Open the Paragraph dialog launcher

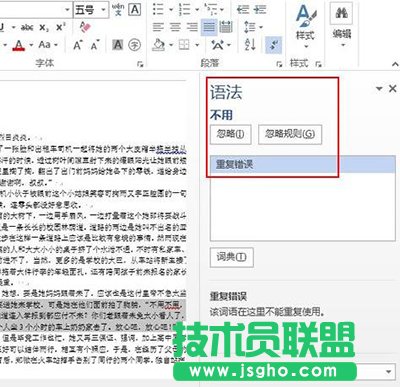click(x=279, y=64)
